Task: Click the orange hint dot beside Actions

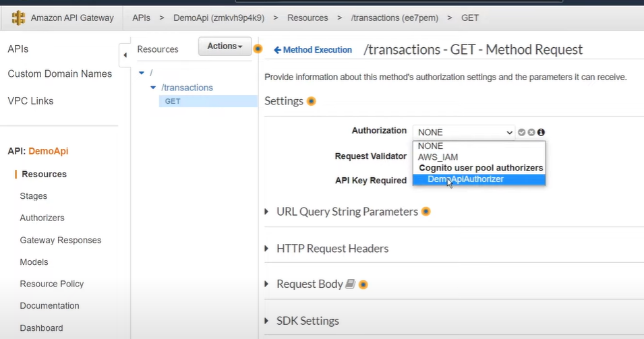Action: (258, 49)
